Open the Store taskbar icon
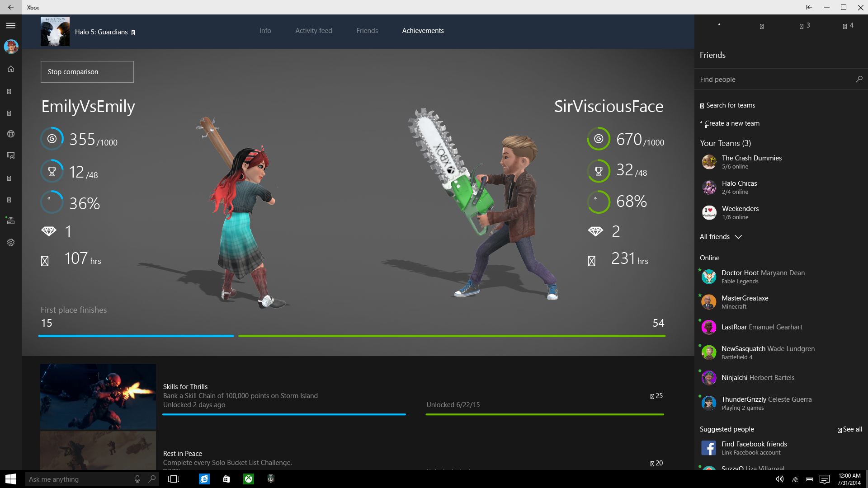 click(x=226, y=479)
